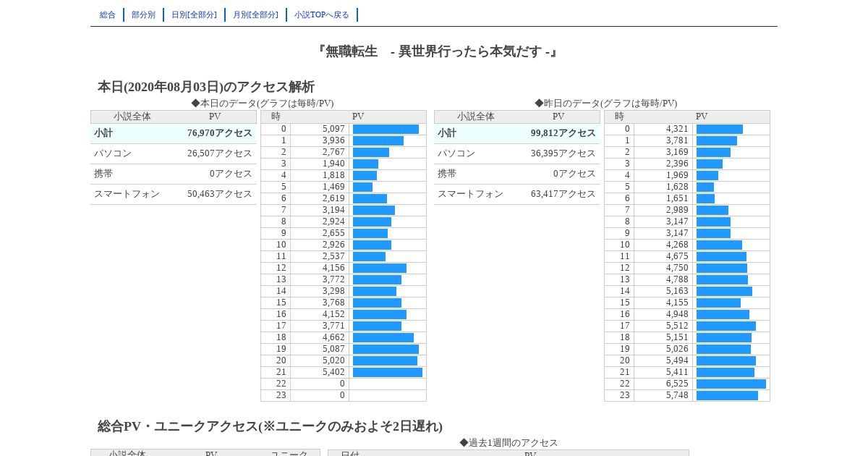This screenshot has width=868, height=456.
Task: Select today's 小計 row showing 76,970アクセス
Action: tap(174, 134)
